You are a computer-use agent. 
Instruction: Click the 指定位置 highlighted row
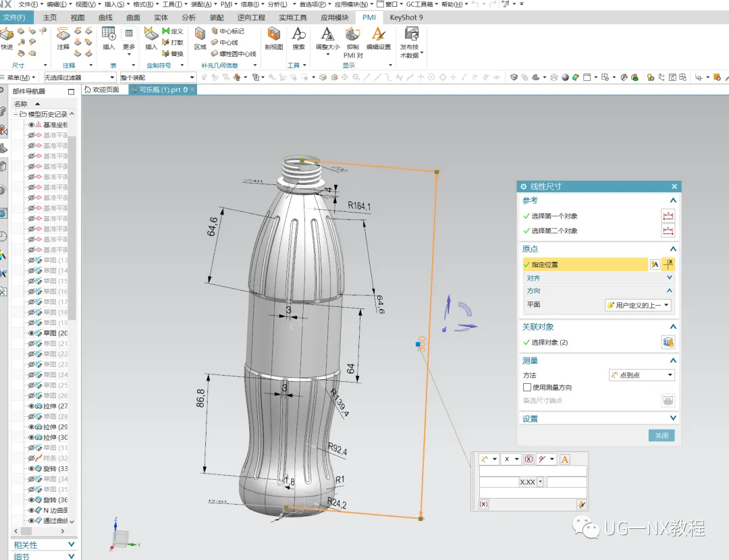pos(585,264)
